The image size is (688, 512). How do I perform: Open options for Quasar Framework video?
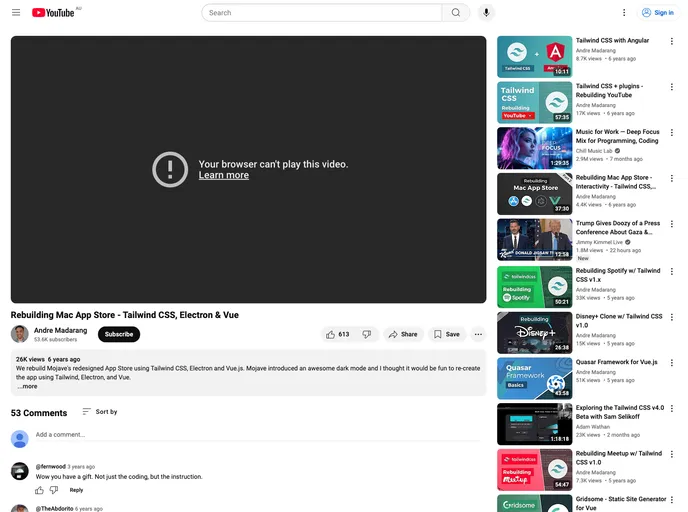(672, 363)
